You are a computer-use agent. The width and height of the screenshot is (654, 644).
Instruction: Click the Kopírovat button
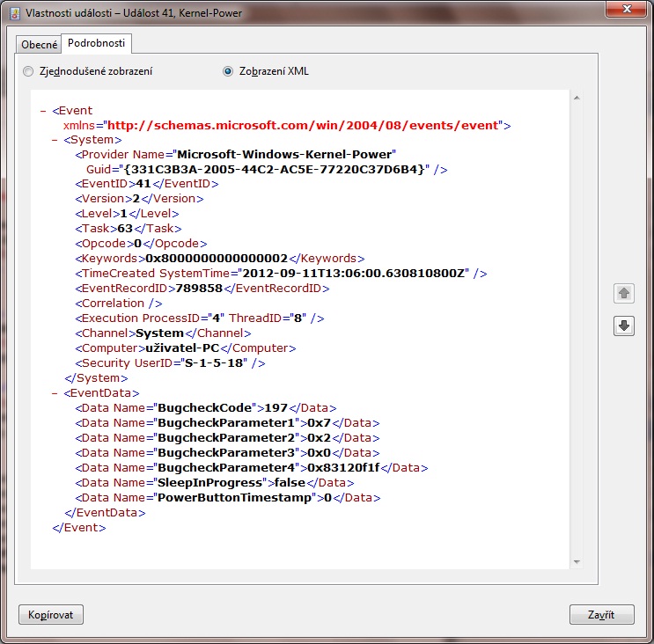tap(51, 614)
